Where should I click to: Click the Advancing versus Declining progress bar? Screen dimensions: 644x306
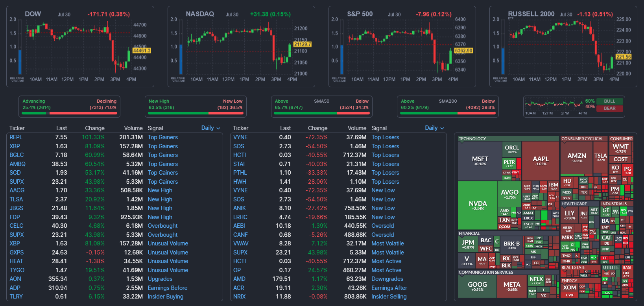(x=69, y=113)
